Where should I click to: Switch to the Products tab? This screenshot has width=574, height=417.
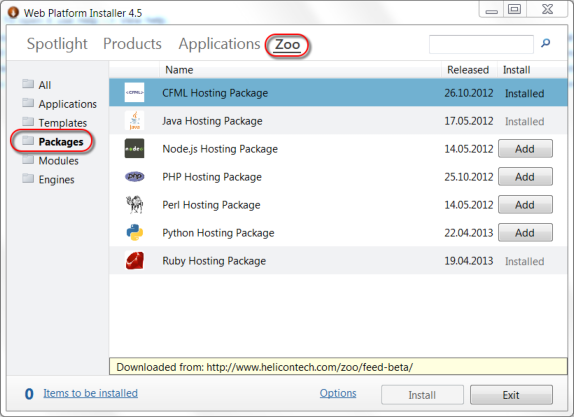click(x=132, y=44)
